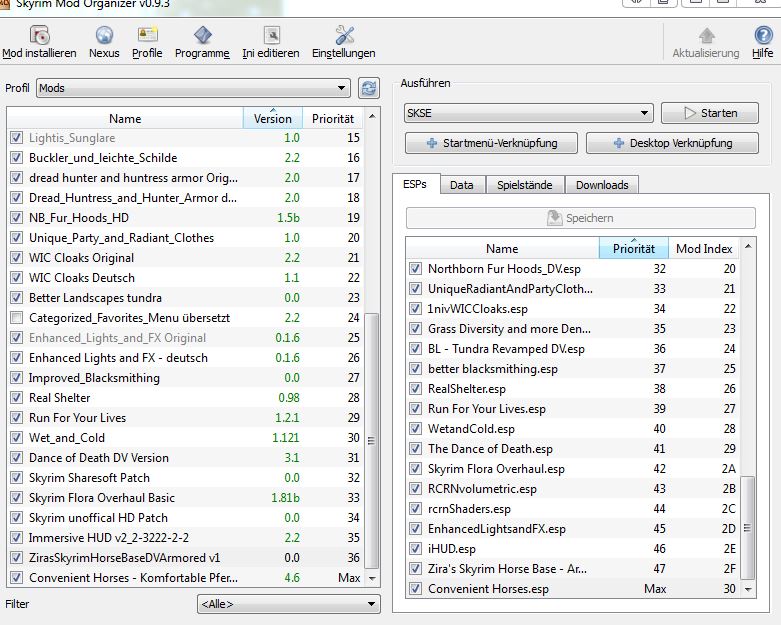Open the Nexus globe icon
Image resolution: width=781 pixels, height=625 pixels.
(x=104, y=37)
